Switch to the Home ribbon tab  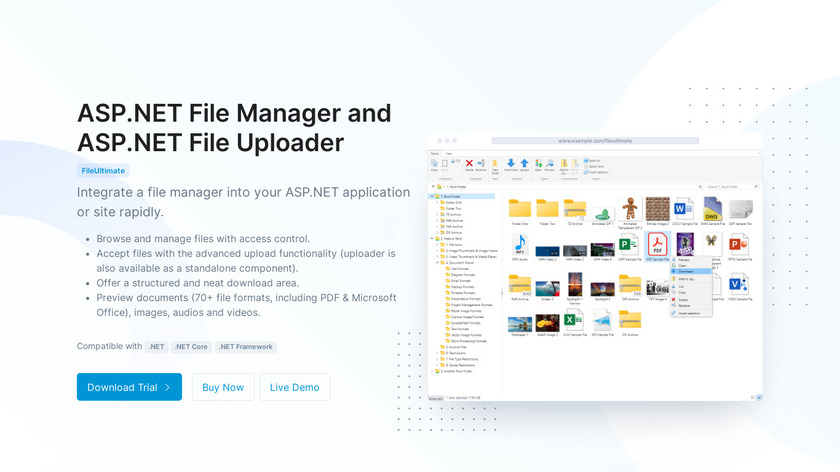[x=434, y=154]
